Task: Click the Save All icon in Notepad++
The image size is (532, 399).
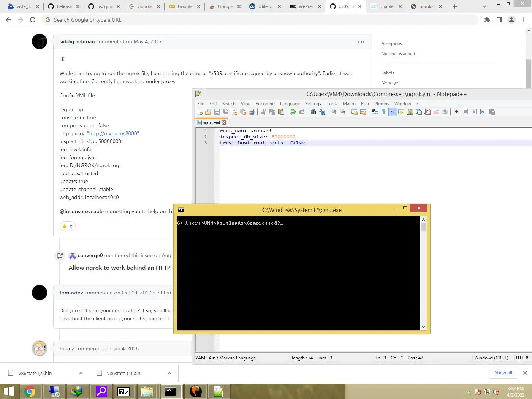Action: 226,112
